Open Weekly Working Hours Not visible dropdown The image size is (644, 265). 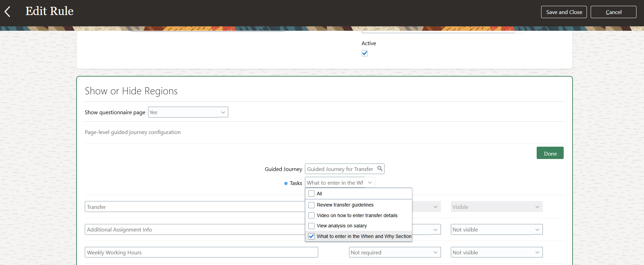click(497, 252)
